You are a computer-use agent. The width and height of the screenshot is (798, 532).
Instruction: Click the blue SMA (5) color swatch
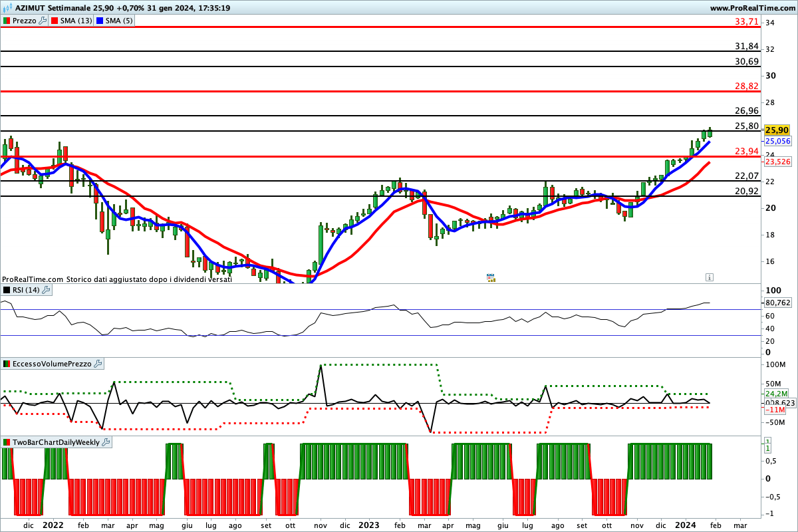tap(100, 21)
